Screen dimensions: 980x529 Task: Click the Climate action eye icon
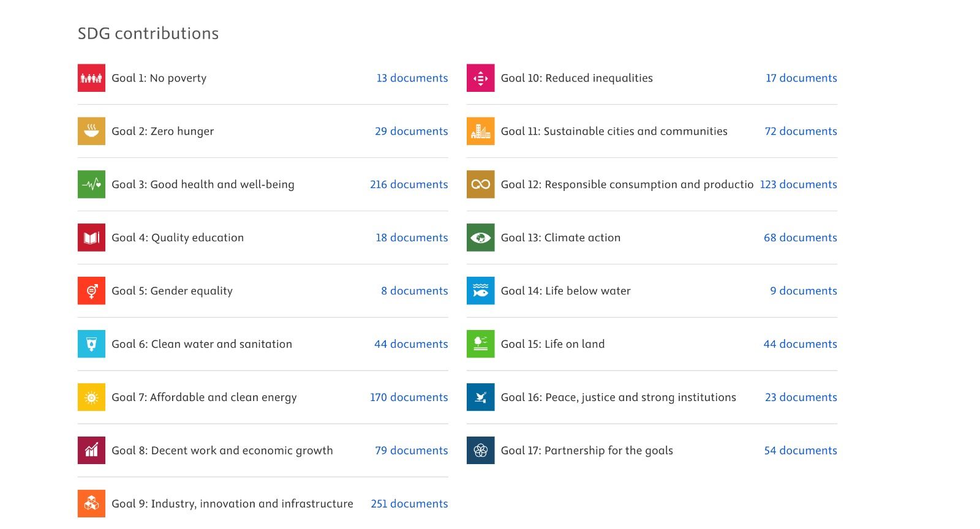(x=480, y=238)
